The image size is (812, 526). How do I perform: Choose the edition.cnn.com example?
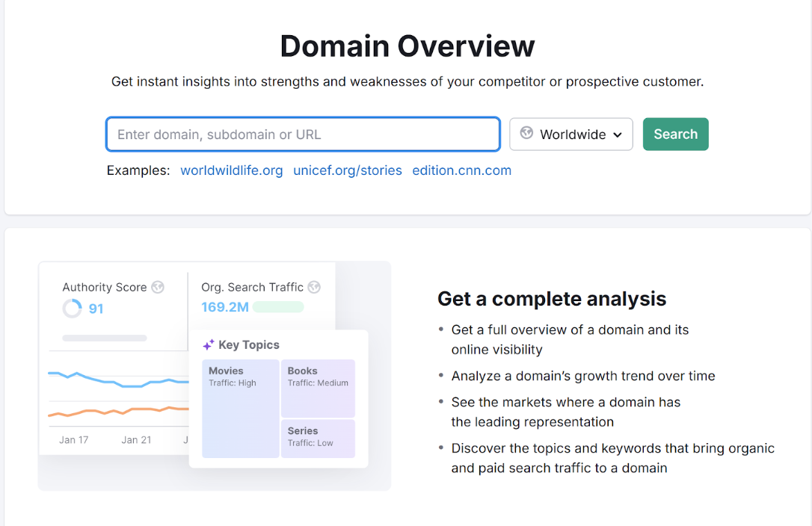(461, 170)
